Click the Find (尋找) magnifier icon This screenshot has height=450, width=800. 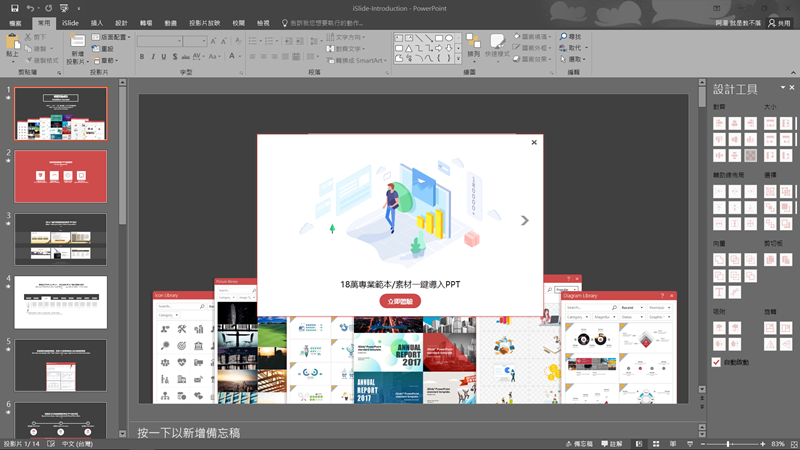564,36
